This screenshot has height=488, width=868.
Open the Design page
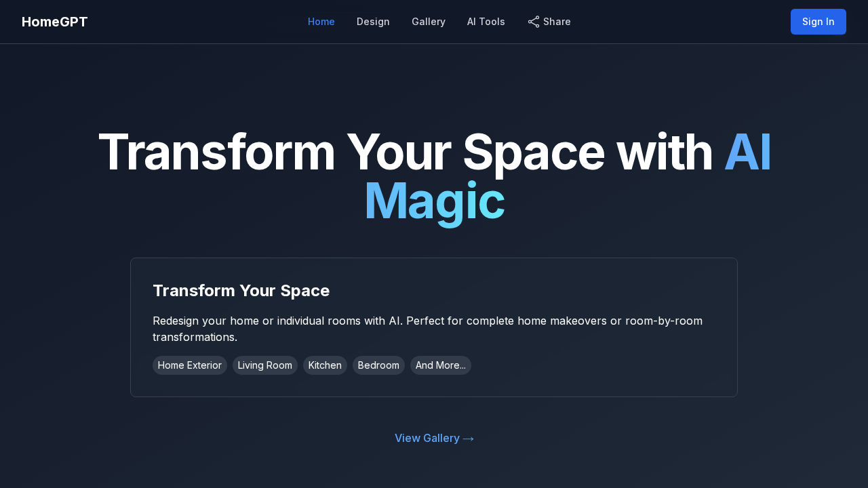(373, 21)
